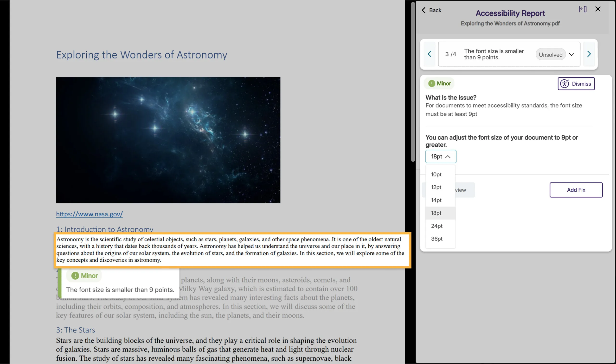This screenshot has width=616, height=364.
Task: Go to the previous issue with left chevron
Action: 429,54
